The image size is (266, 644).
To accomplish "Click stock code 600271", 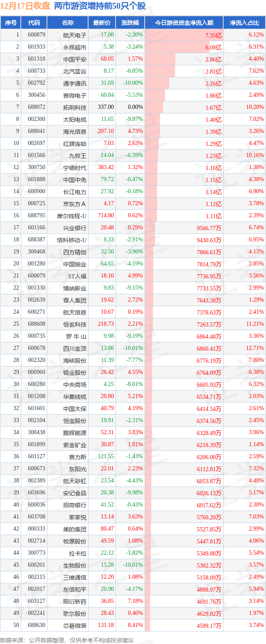I will coord(37,312).
